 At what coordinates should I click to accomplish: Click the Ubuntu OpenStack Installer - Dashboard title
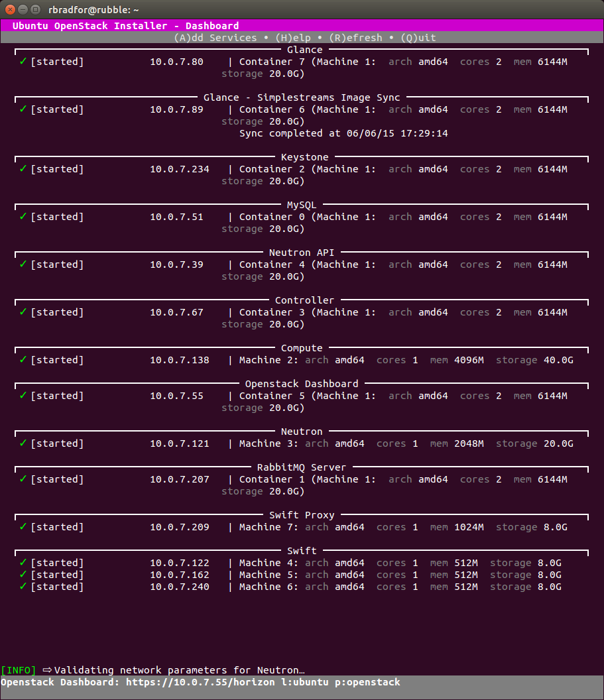(126, 26)
